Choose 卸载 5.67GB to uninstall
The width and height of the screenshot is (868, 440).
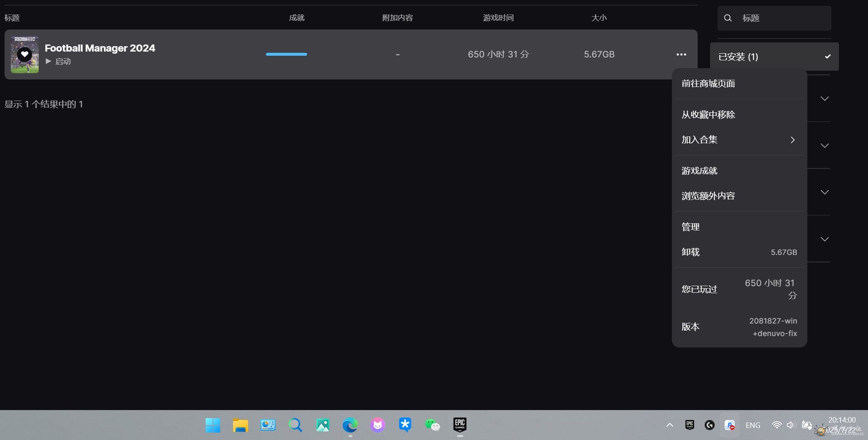[739, 252]
